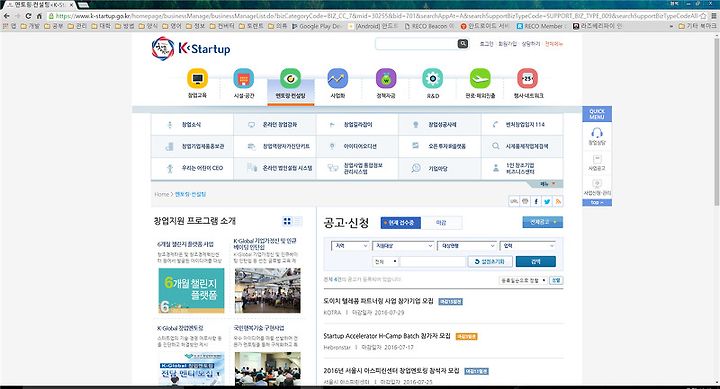The height and width of the screenshot is (389, 720).
Task: Click the K-Startup logo
Action: coord(191,48)
